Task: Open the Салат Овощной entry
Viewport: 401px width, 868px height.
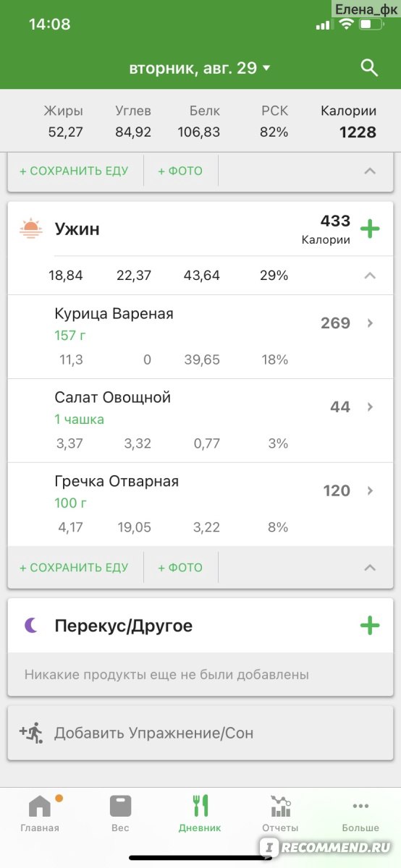Action: tap(200, 420)
